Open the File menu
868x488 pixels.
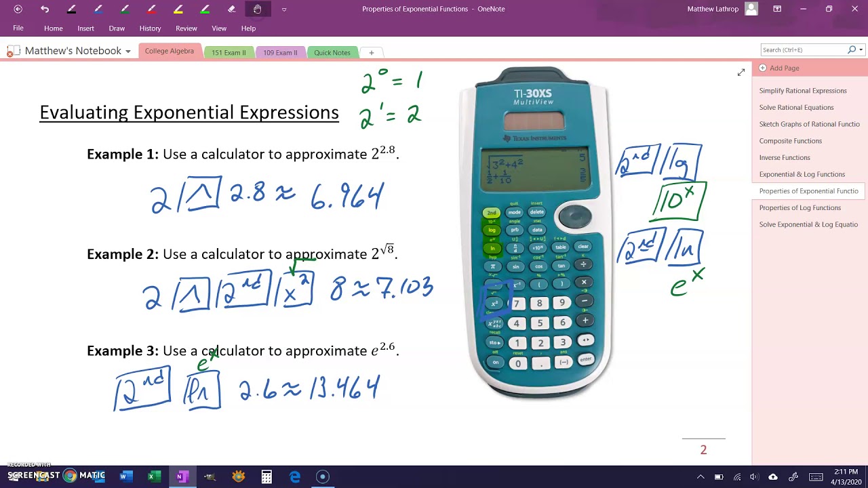(18, 28)
